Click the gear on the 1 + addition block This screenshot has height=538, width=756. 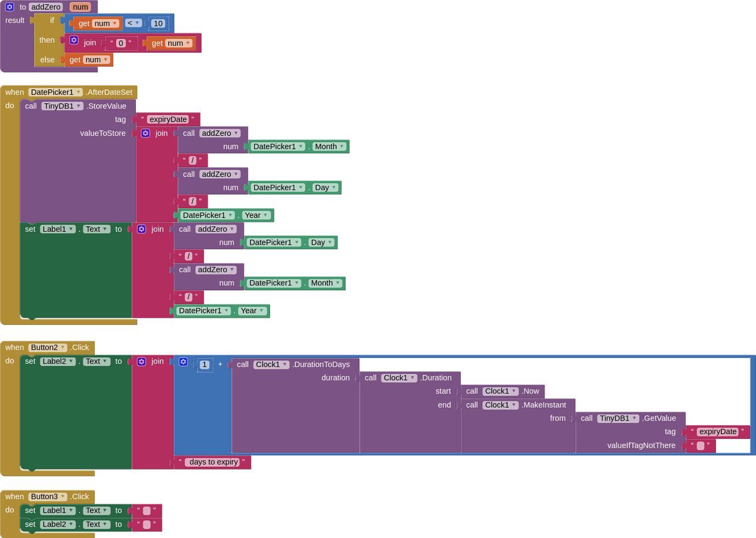(184, 362)
